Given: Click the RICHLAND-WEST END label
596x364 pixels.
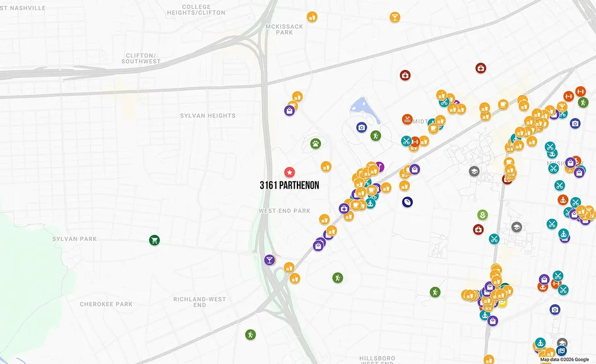Looking at the screenshot, I should [x=200, y=302].
